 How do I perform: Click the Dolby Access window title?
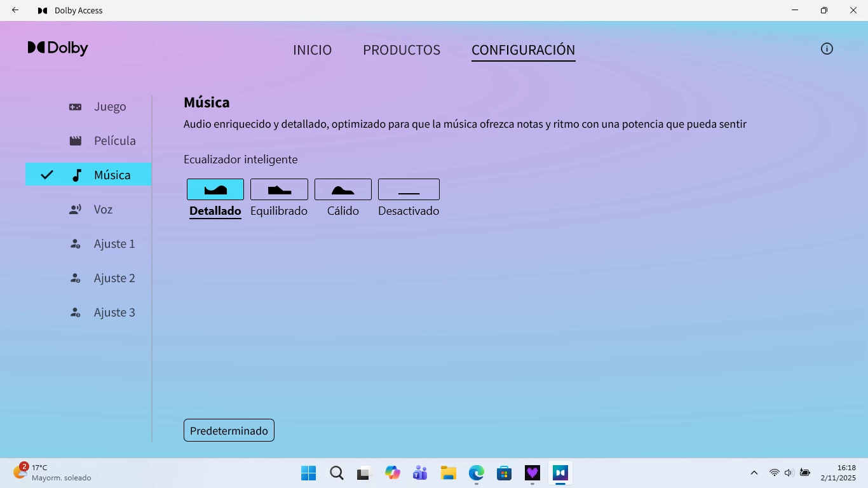coord(79,10)
